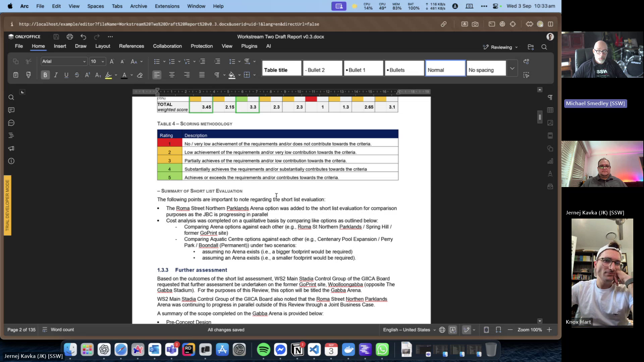Click Zoom 100% in the status bar
The image size is (644, 362).
(x=530, y=329)
